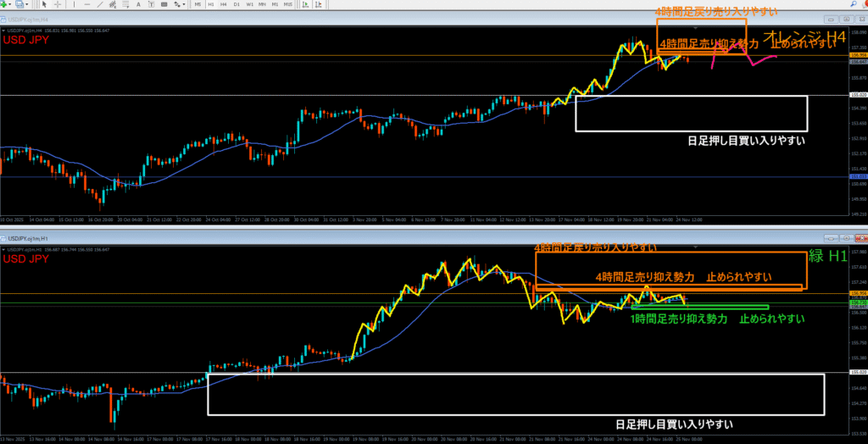Select the Text 'A' tool
Viewport: 868px width, 444px height.
pyautogui.click(x=138, y=4)
